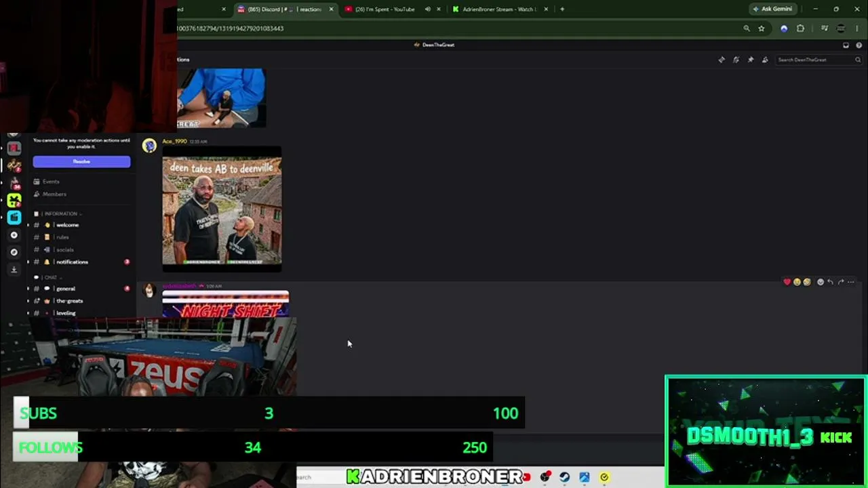Open the NIGHT SHIFT image attachment
The image size is (868, 488).
[226, 304]
